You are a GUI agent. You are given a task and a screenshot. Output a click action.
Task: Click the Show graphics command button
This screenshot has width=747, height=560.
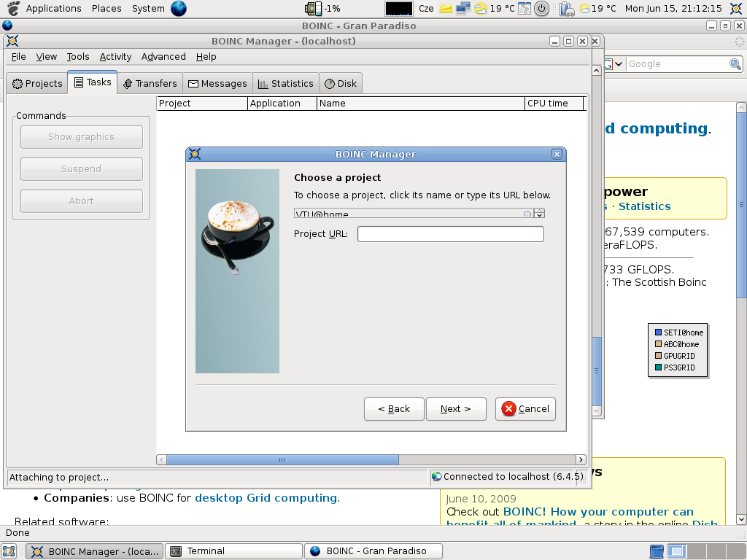coord(82,137)
